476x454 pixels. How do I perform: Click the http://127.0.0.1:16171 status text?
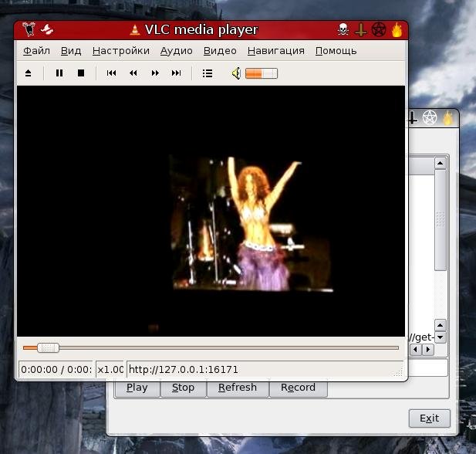[x=184, y=370]
